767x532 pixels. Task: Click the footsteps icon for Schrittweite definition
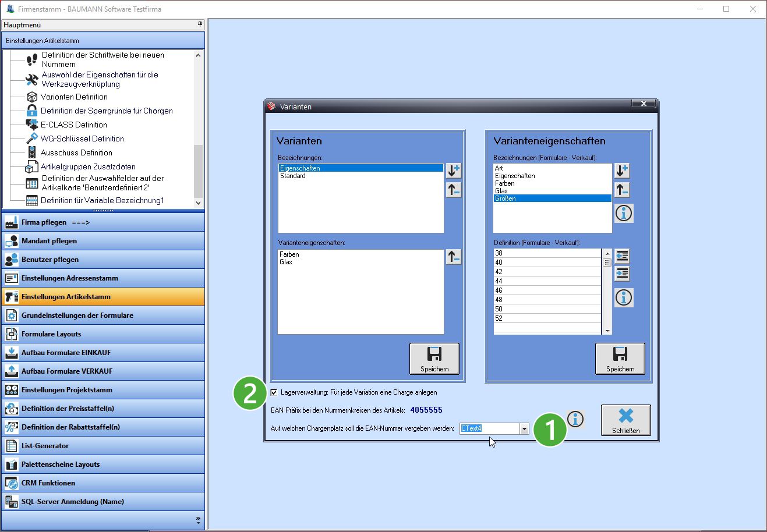[32, 59]
